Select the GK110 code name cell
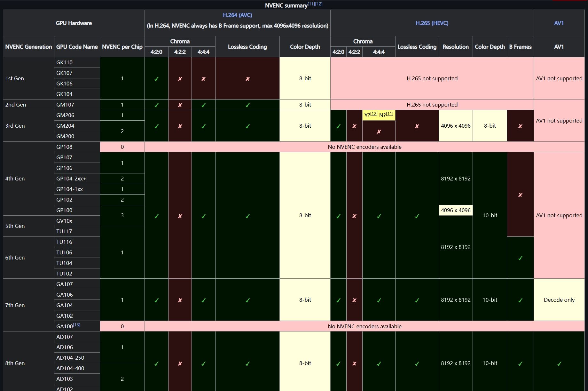Screen dimensions: 588x391 pos(77,62)
